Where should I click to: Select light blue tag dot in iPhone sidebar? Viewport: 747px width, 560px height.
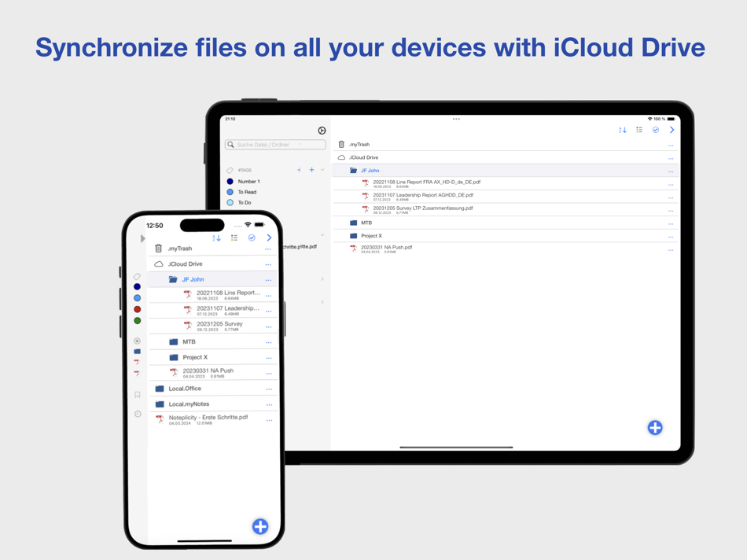tap(137, 298)
